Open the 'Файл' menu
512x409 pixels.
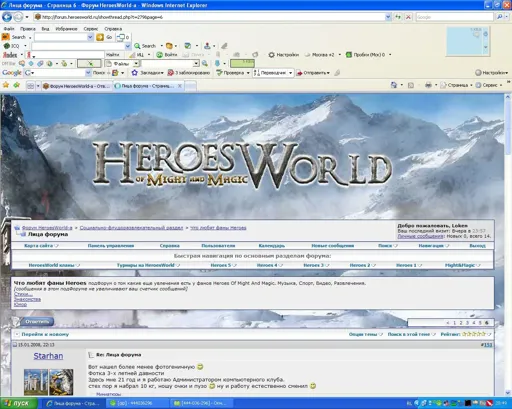[x=9, y=29]
